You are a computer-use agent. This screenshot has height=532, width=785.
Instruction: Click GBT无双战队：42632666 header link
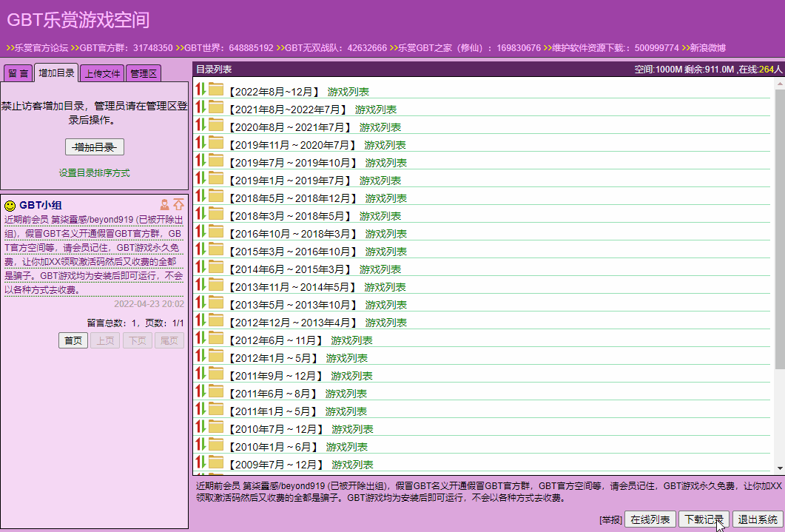coord(336,48)
